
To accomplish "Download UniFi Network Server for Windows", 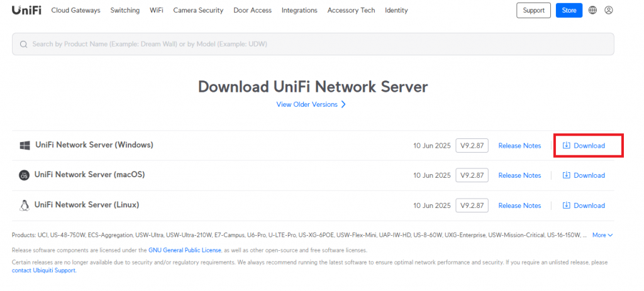I will pos(584,146).
